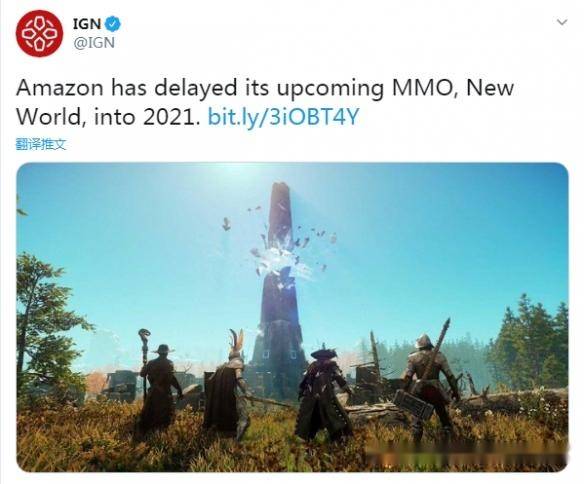Click the blurred watermark on the image

click(466, 453)
